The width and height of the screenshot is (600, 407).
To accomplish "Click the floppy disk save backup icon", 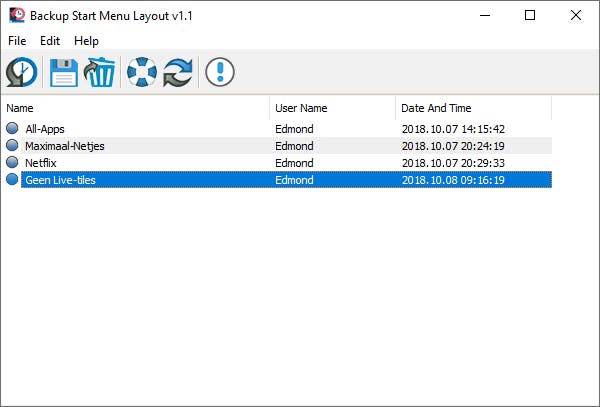I will [64, 72].
